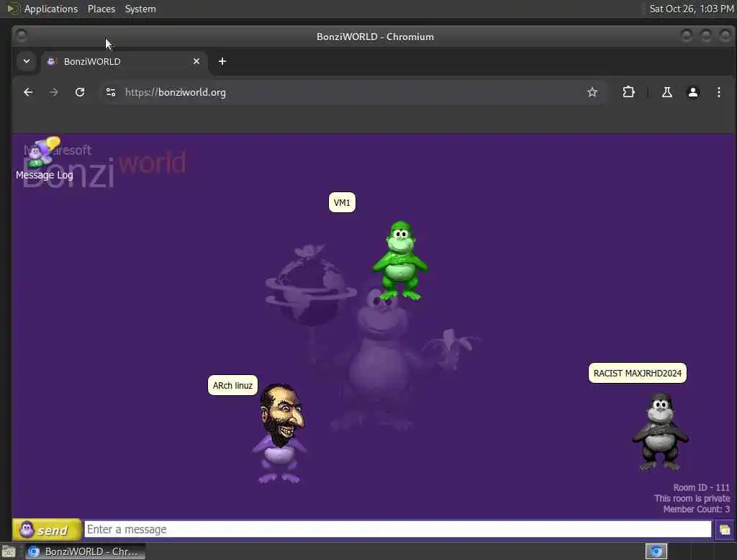Screen dimensions: 737x560
Task: Click the grey Bonzi character
Action: pos(660,432)
